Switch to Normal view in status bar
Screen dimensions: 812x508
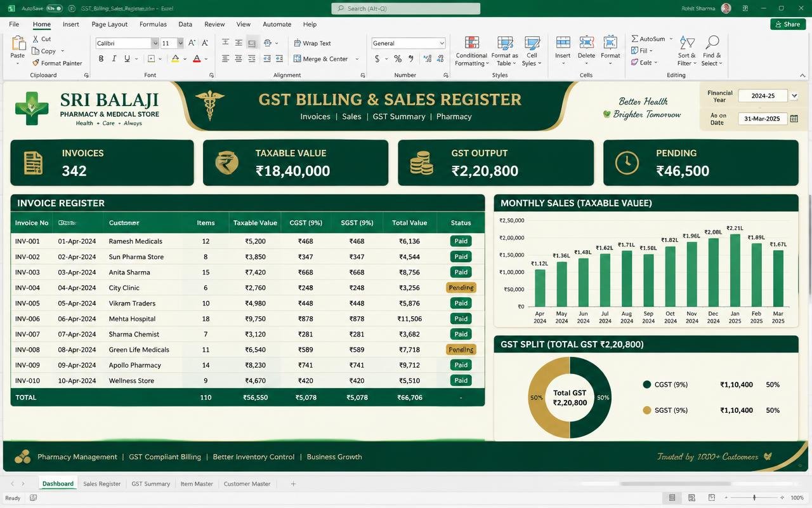pos(672,498)
